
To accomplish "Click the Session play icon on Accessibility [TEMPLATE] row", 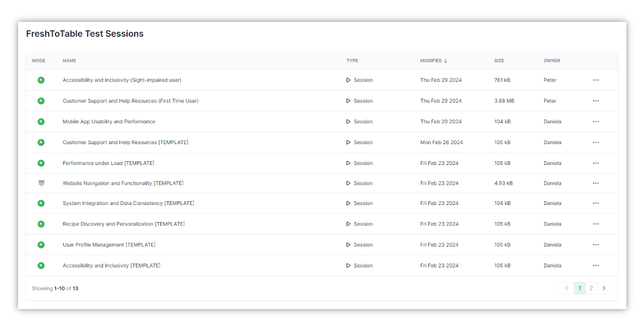I will pyautogui.click(x=350, y=265).
